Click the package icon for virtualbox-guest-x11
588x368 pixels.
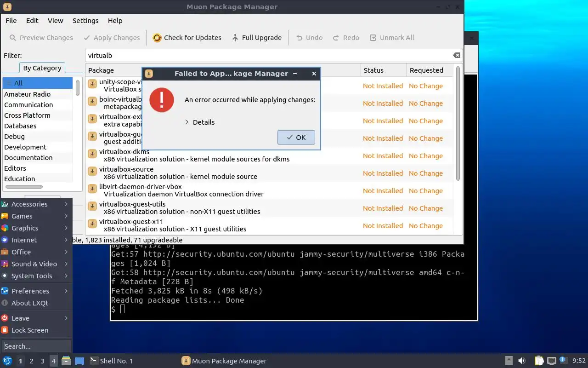[92, 224]
